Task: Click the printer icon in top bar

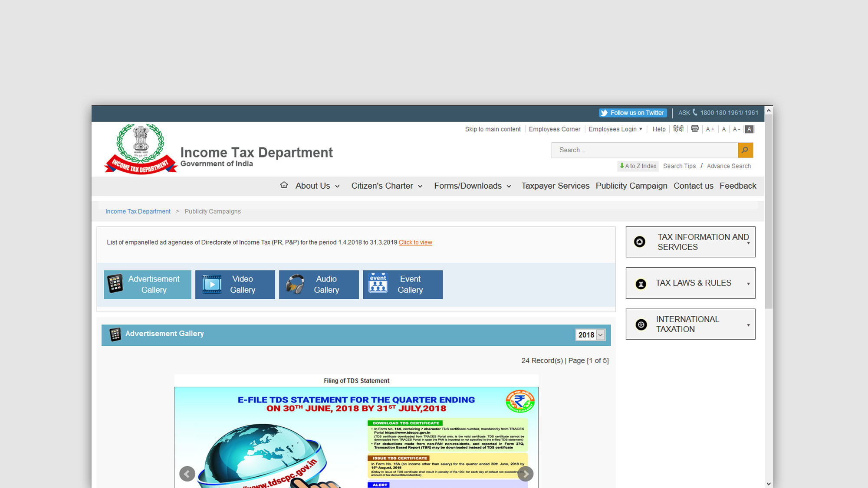Action: (x=695, y=129)
